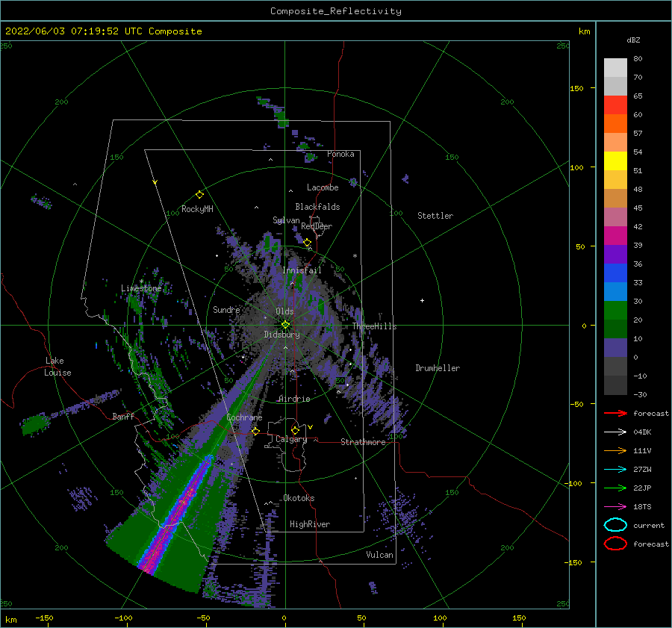
Task: Click the yellow 'km' unit label at top right
Action: [x=584, y=31]
